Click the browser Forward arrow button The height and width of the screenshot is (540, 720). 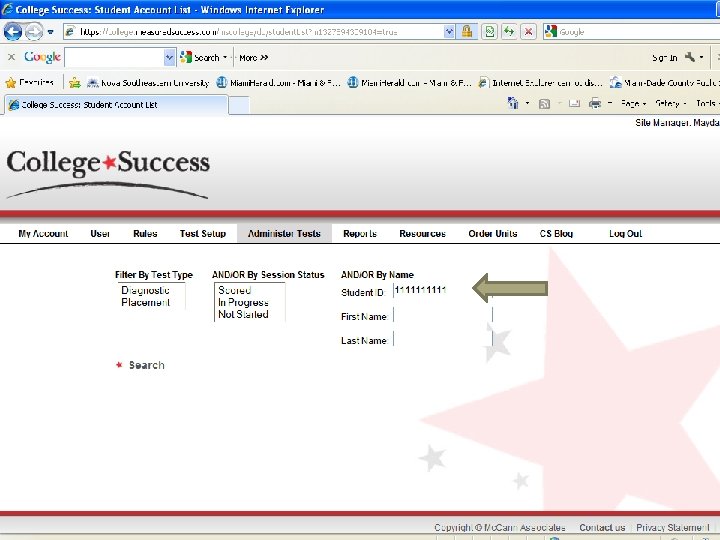pos(34,32)
